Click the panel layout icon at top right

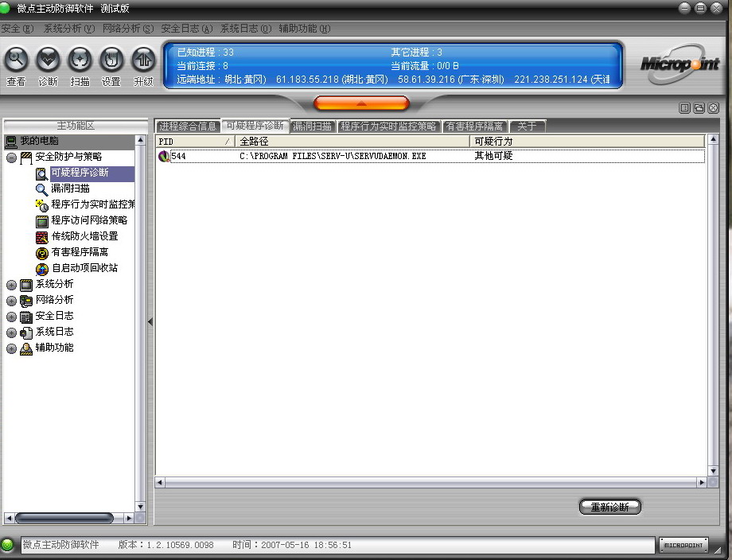pos(684,108)
